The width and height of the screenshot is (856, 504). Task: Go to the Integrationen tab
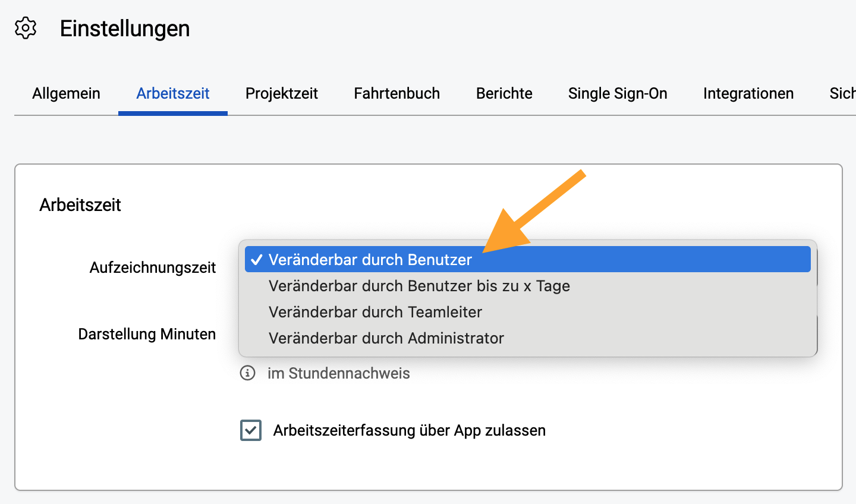point(748,93)
